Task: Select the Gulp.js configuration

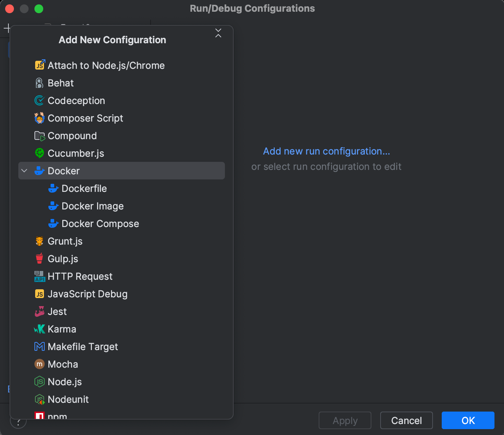Action: (x=62, y=259)
